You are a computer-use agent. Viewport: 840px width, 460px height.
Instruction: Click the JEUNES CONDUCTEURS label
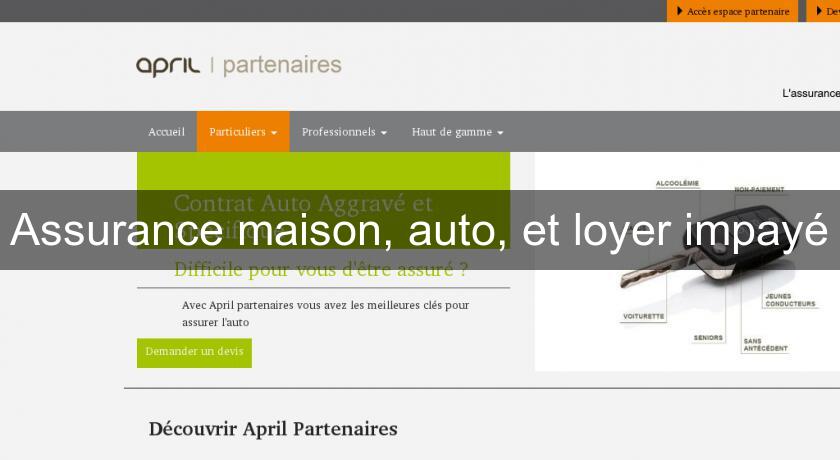pos(790,300)
